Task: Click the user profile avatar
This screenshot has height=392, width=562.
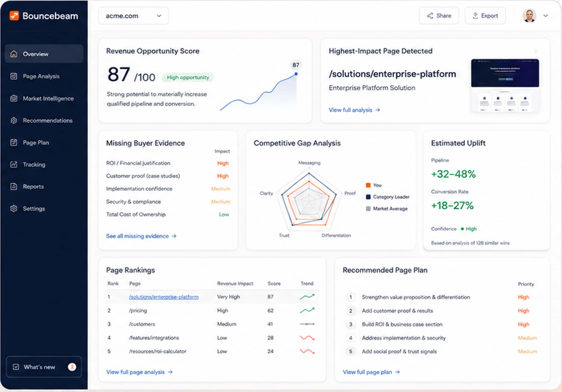Action: [529, 16]
